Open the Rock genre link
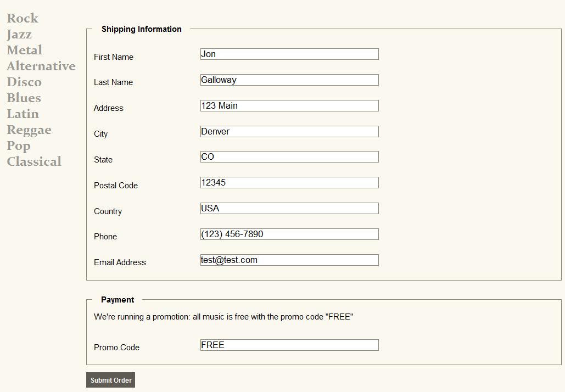Image resolution: width=565 pixels, height=392 pixels. (23, 19)
